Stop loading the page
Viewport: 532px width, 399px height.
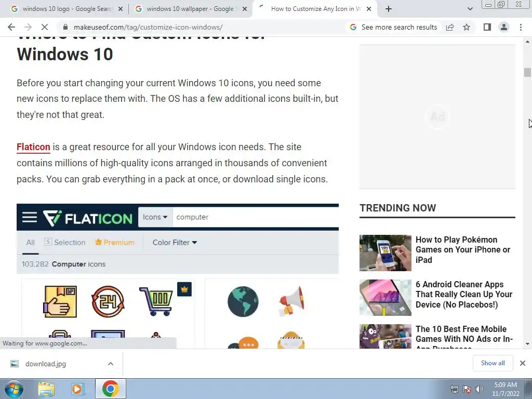(45, 27)
